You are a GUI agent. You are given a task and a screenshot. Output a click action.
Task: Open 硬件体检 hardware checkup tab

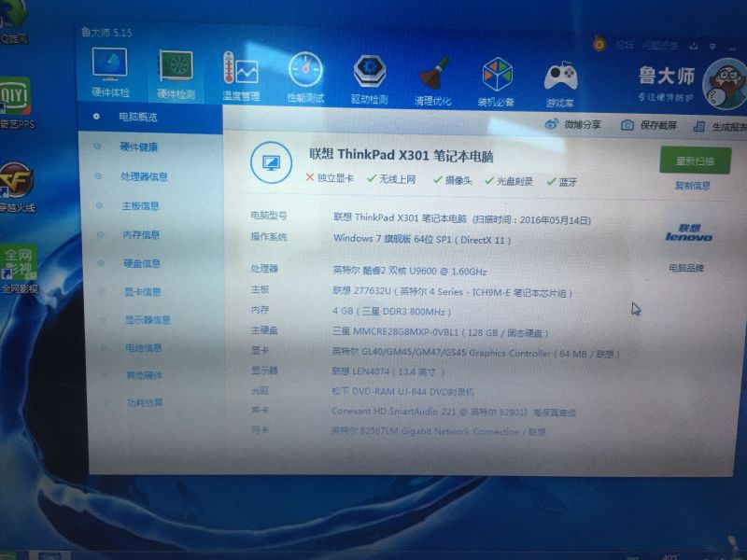click(110, 74)
